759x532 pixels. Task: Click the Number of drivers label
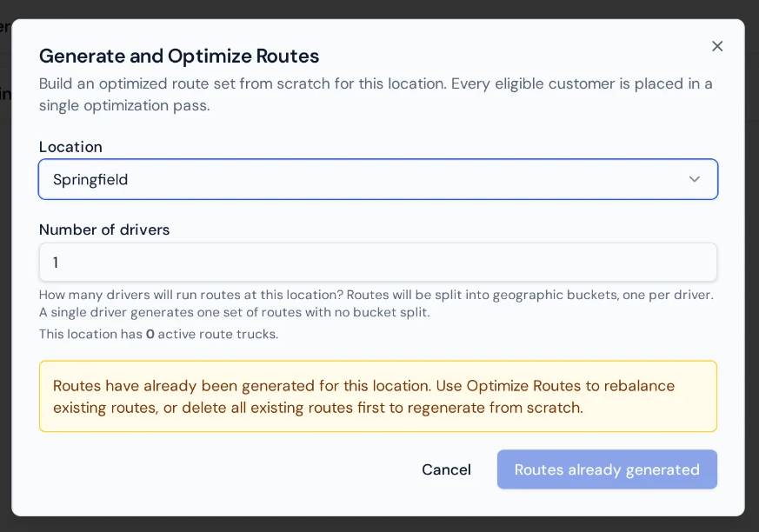(x=104, y=229)
